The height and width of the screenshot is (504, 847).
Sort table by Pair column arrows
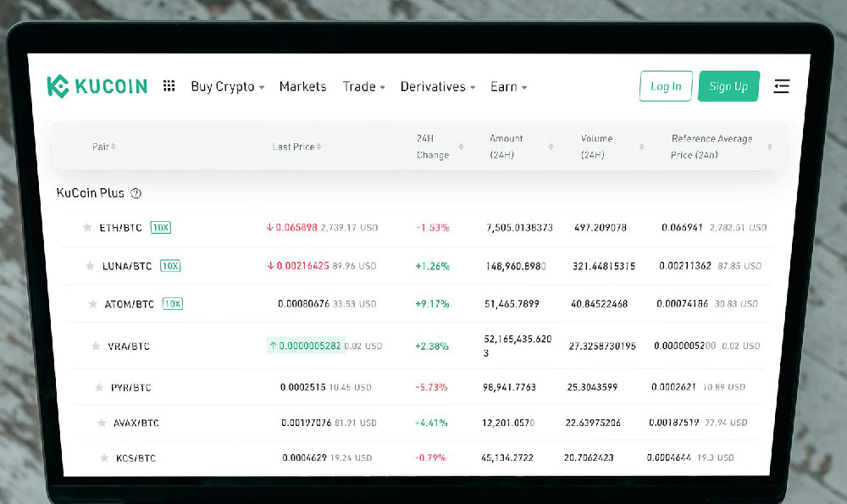pos(113,147)
